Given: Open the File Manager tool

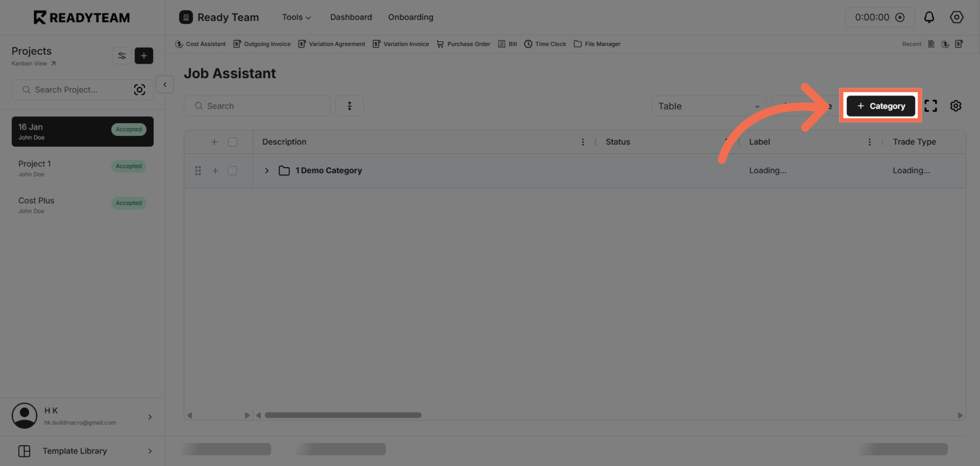Looking at the screenshot, I should pos(597,44).
